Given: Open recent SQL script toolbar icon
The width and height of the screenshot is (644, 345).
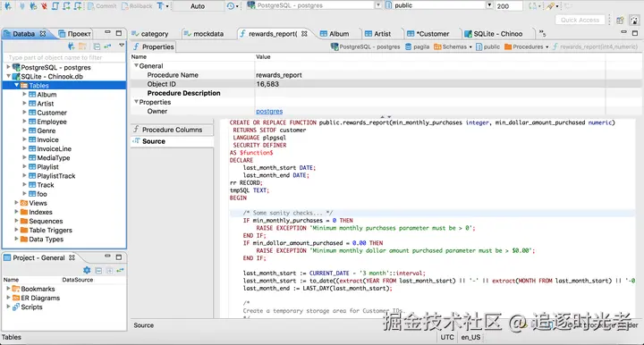Looking at the screenshot, I should [x=66, y=5].
